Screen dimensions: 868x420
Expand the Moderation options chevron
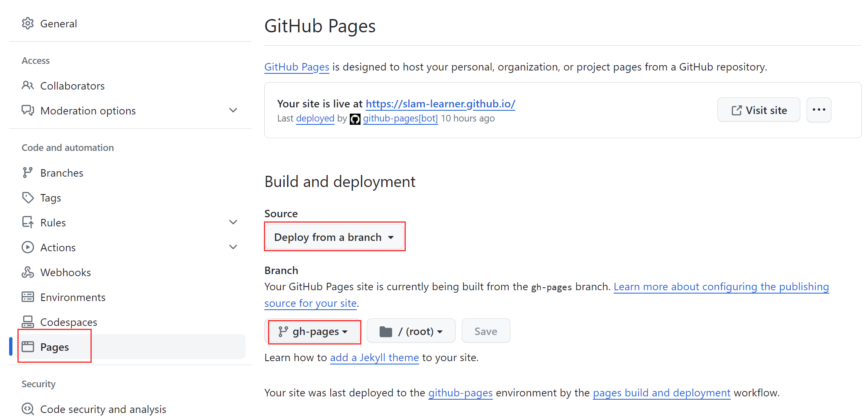coord(233,110)
